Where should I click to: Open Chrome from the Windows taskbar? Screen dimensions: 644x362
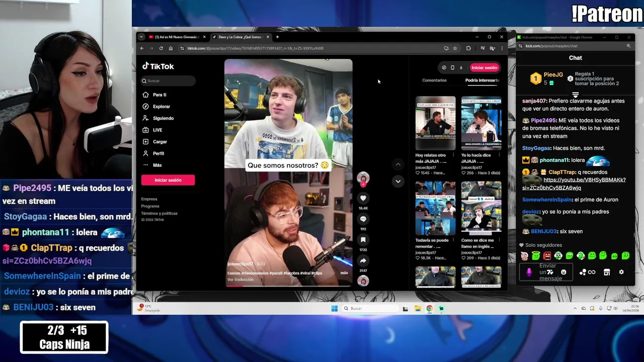coord(429,308)
